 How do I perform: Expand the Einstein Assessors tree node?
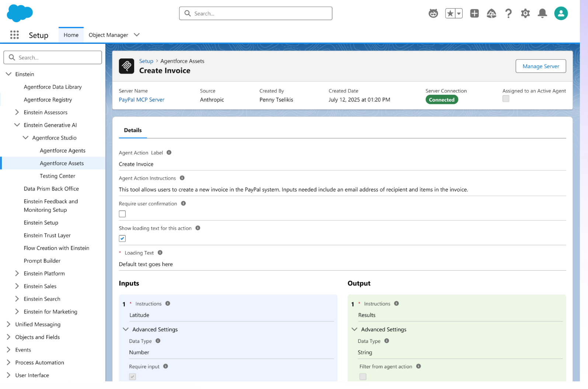17,112
